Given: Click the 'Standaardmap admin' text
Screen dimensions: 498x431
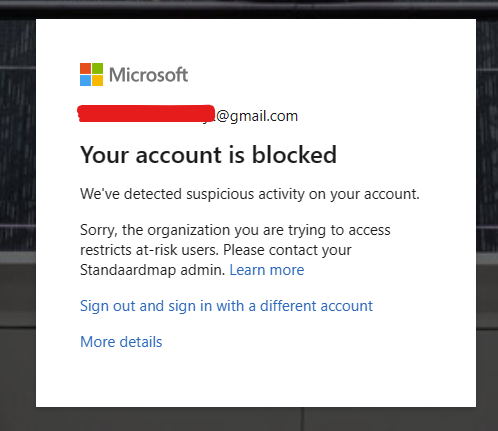Looking at the screenshot, I should [x=153, y=270].
